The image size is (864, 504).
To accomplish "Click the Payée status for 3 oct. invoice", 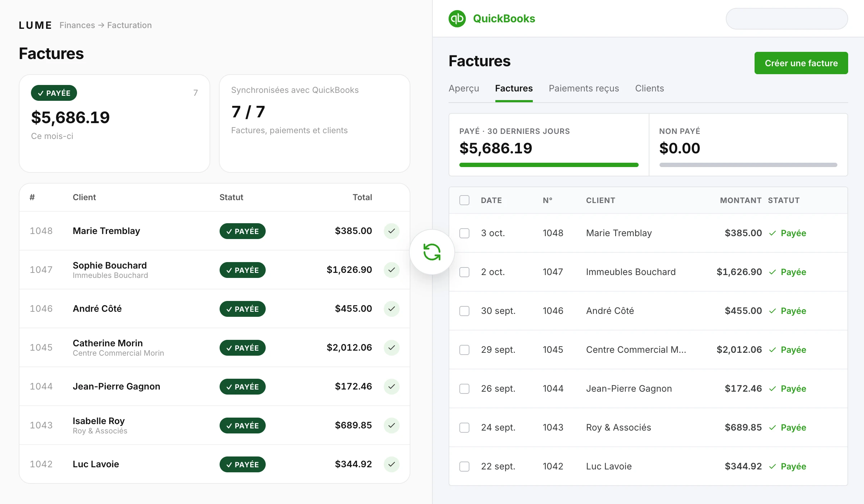I will click(x=788, y=233).
